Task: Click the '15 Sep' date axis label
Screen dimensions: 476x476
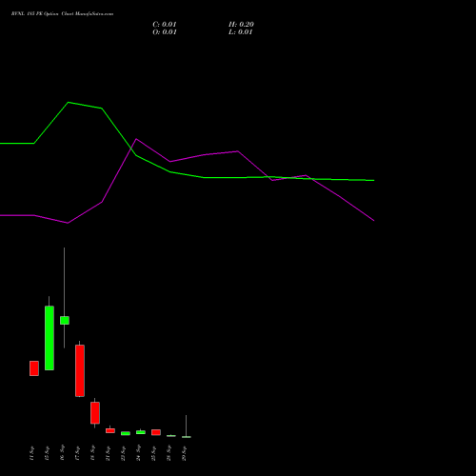Action: 47,453
